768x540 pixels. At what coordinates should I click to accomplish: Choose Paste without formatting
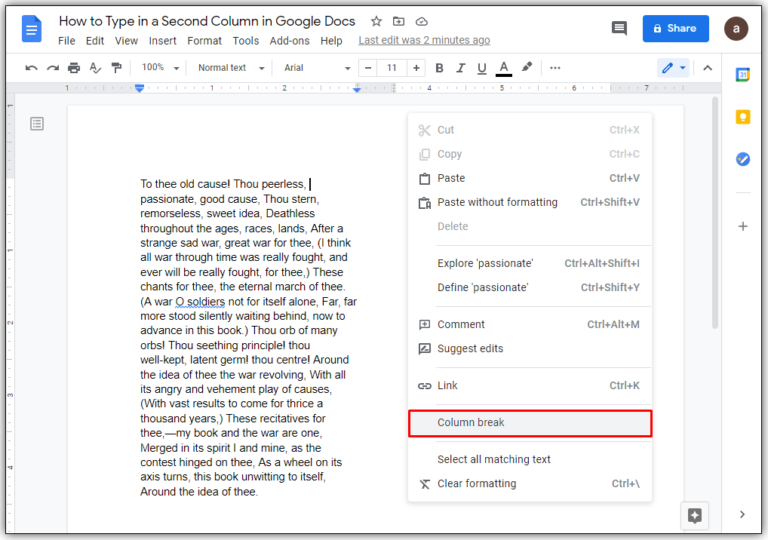[x=530, y=202]
